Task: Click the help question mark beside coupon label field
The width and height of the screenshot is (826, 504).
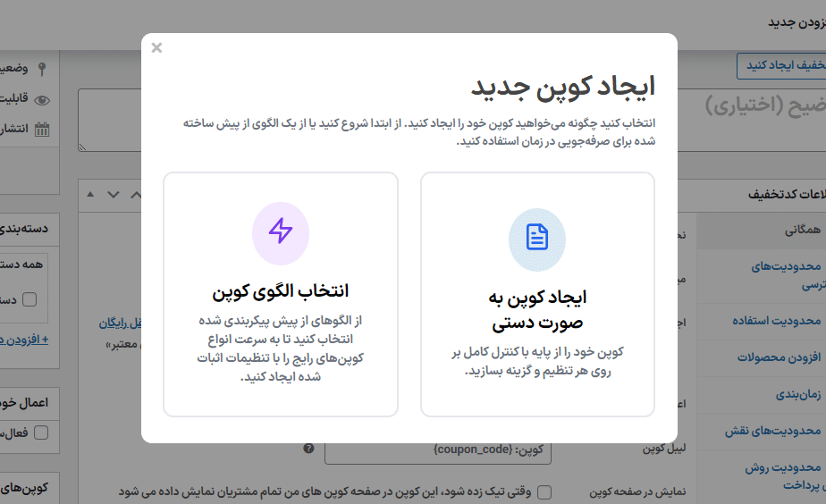Action: click(x=308, y=449)
